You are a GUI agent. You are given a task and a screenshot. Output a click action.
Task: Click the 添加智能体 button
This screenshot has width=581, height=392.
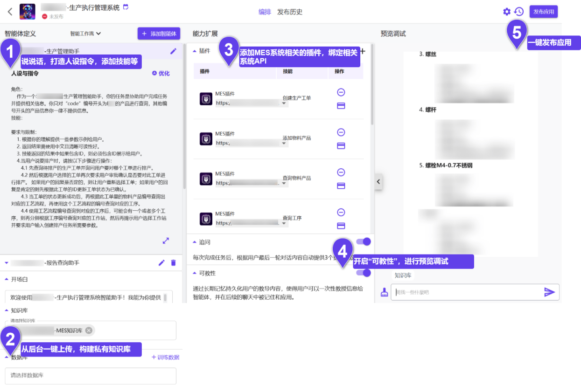pos(159,34)
